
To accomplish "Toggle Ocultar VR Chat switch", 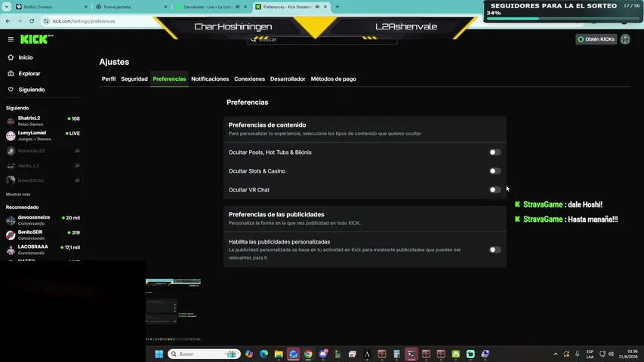I will tap(495, 189).
